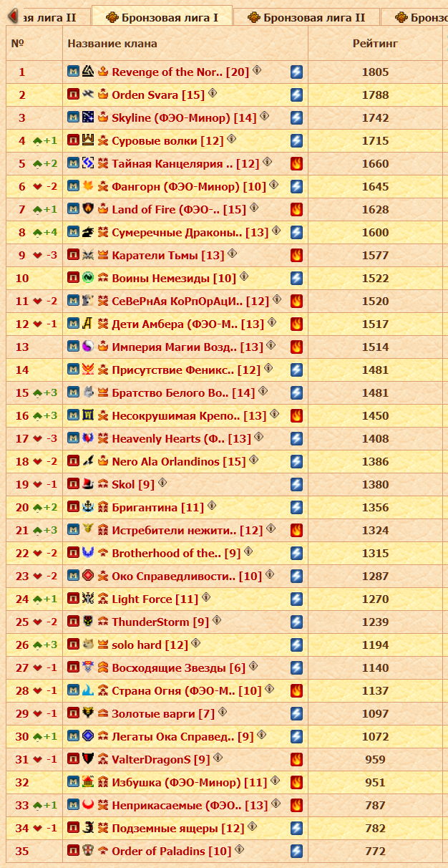Select the Бронзовая лига I tab

point(162,17)
